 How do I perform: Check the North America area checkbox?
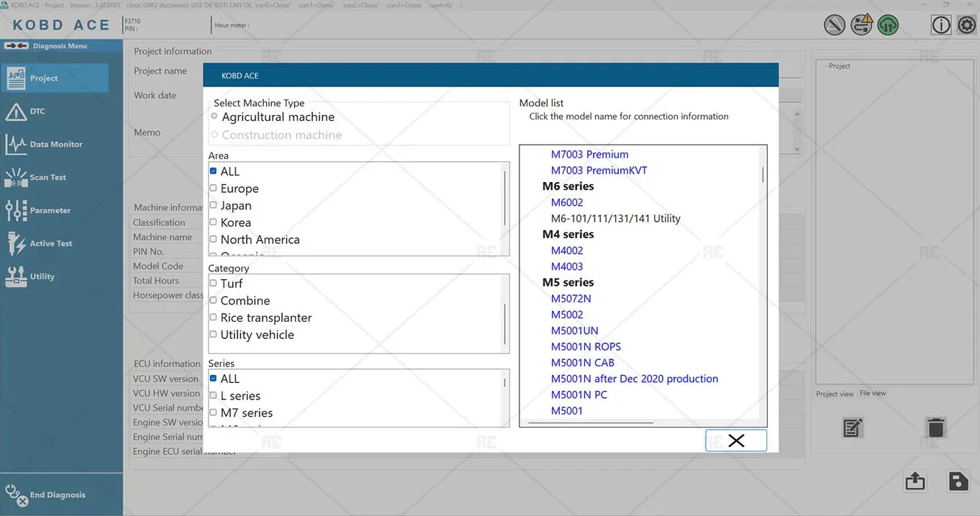213,239
